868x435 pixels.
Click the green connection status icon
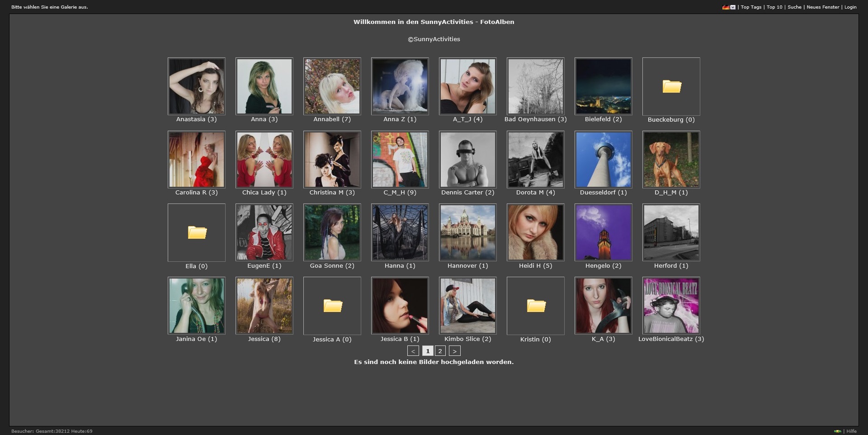tap(837, 431)
